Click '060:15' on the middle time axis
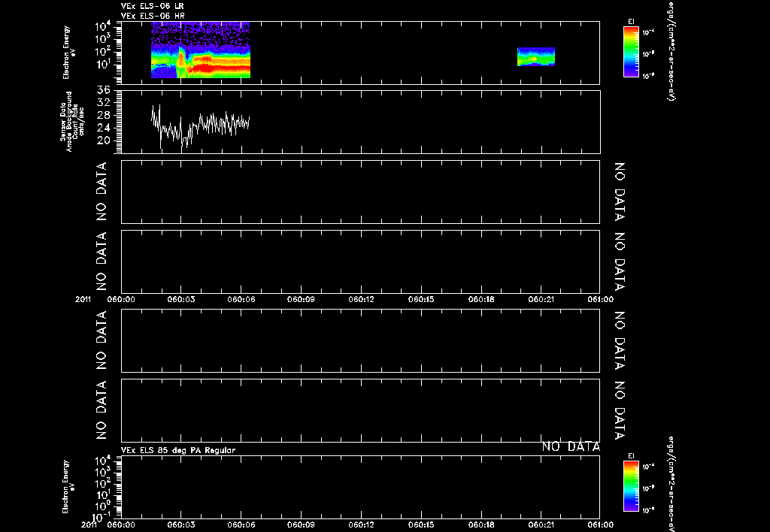The width and height of the screenshot is (770, 532). [421, 299]
